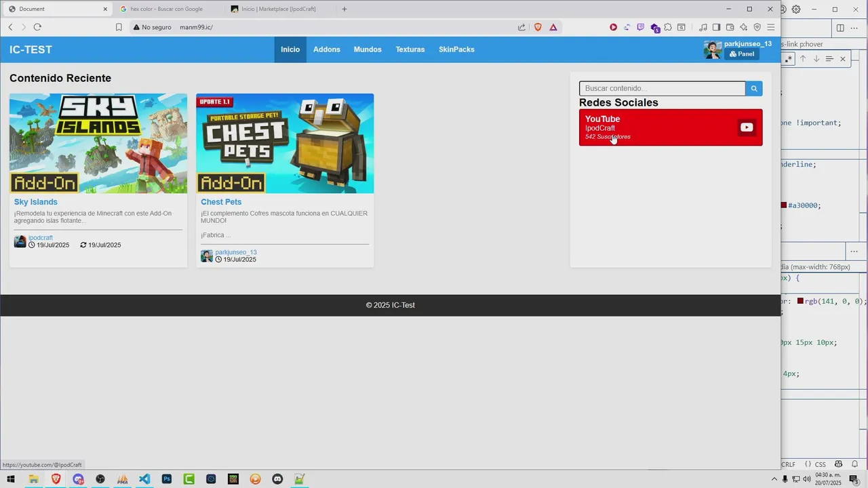Toggle the browser sidebar panel icon
This screenshot has height=488, width=868.
click(x=716, y=27)
